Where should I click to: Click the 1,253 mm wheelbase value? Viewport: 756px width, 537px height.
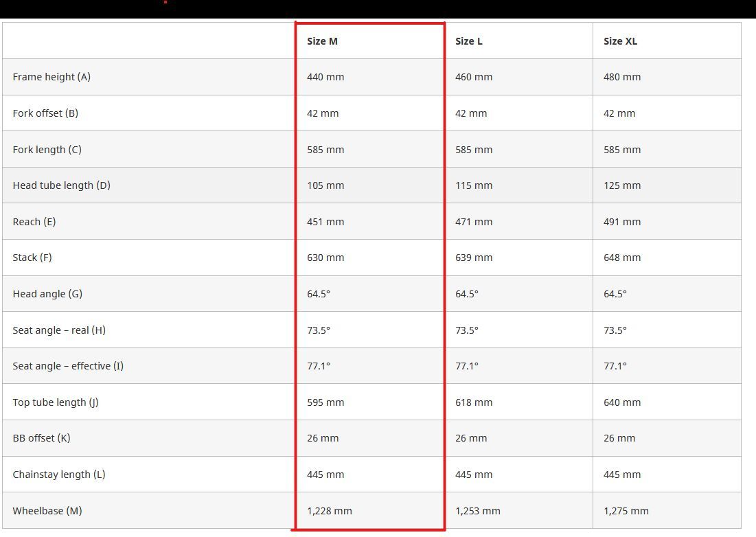pos(478,511)
